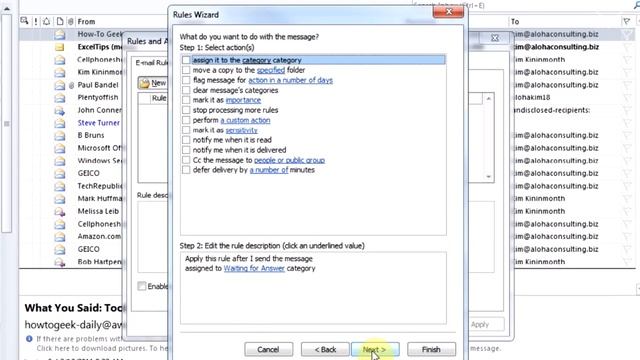The image size is (640, 360).
Task: Close the Rules Wizard dialog
Action: click(x=448, y=12)
